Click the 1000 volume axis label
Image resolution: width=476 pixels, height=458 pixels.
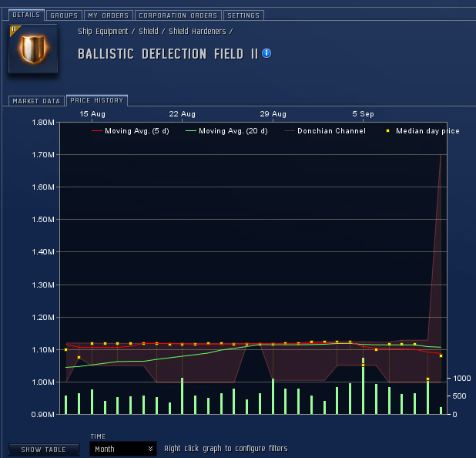click(x=461, y=379)
